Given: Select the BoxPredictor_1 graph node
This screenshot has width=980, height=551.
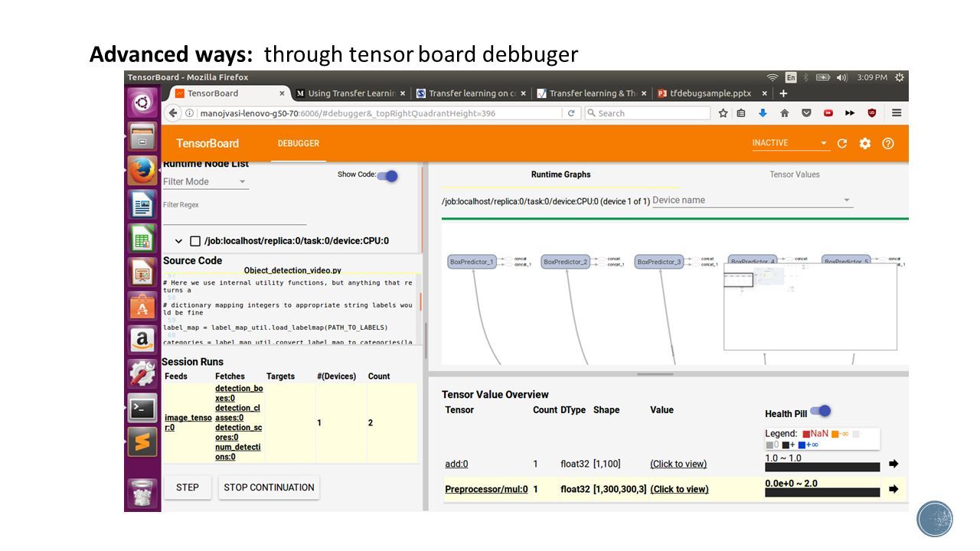Looking at the screenshot, I should pyautogui.click(x=472, y=262).
